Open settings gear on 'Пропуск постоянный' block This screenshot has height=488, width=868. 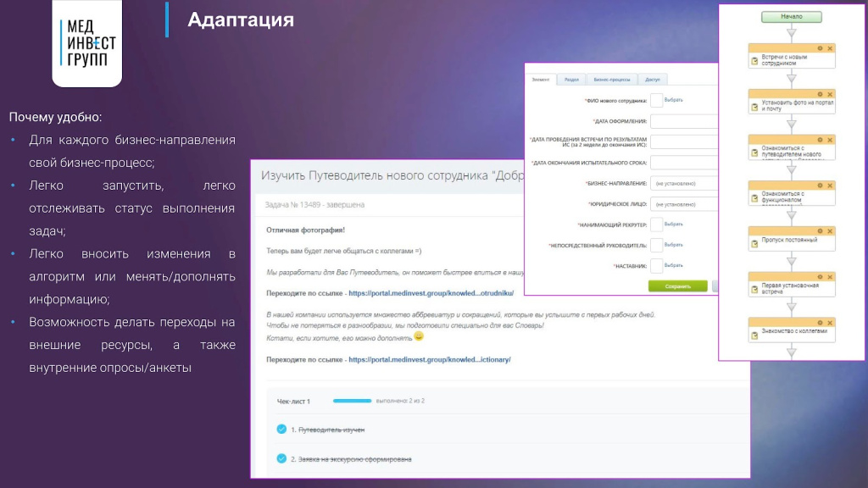point(820,230)
